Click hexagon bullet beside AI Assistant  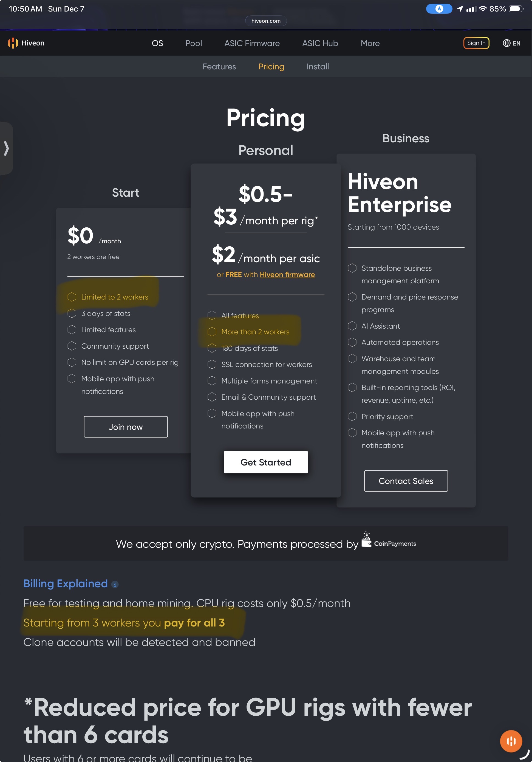click(352, 326)
